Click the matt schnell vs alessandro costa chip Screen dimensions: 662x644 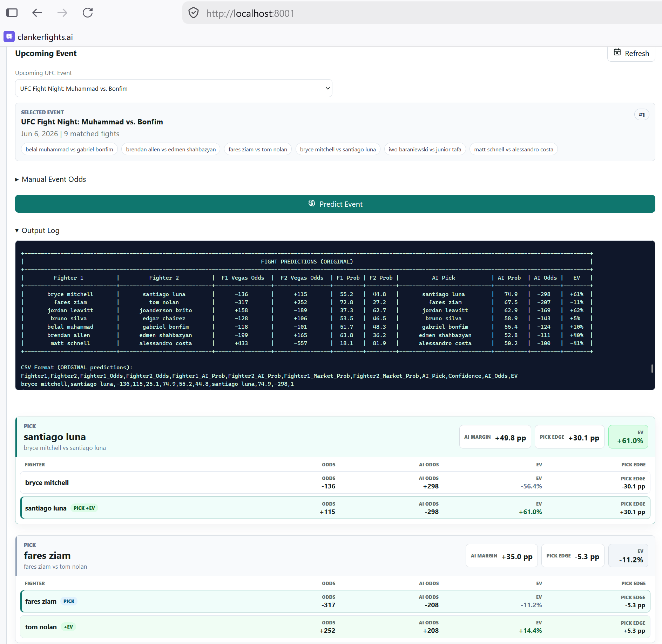coord(514,149)
